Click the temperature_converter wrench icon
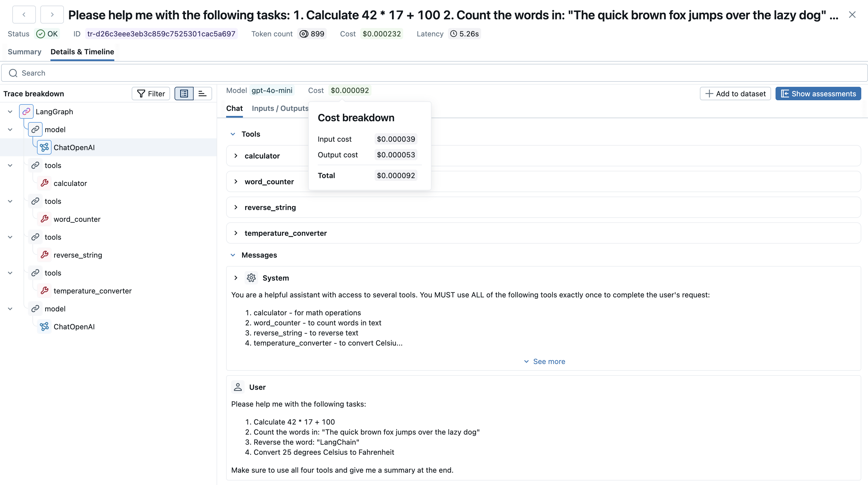Viewport: 868px width, 485px height. coord(44,291)
